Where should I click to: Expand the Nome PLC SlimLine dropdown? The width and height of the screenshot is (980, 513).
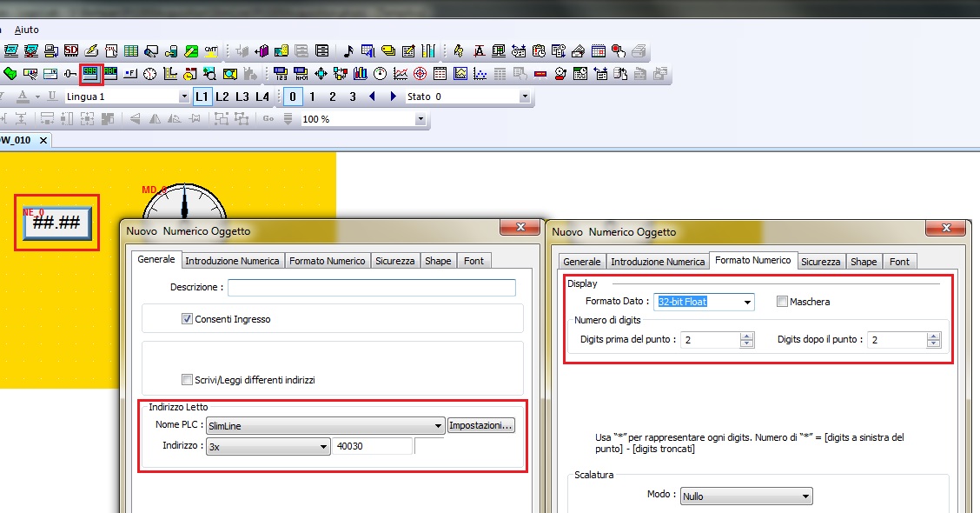(x=438, y=426)
